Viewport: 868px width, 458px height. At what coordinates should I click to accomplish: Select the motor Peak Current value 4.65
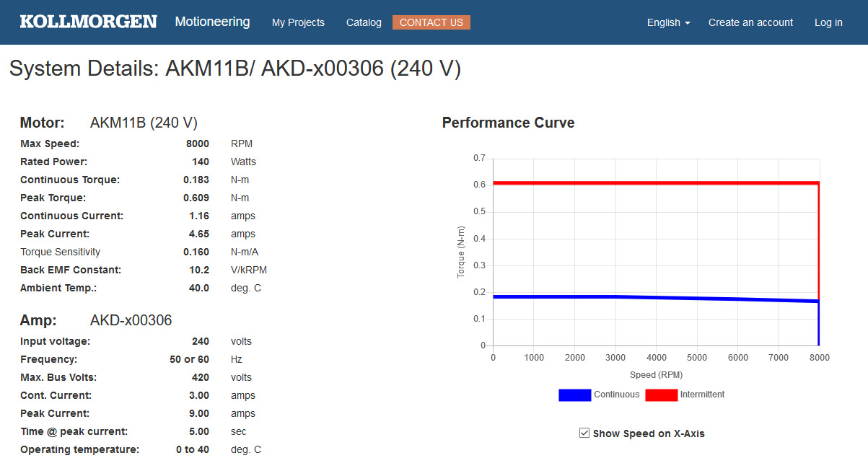point(199,234)
